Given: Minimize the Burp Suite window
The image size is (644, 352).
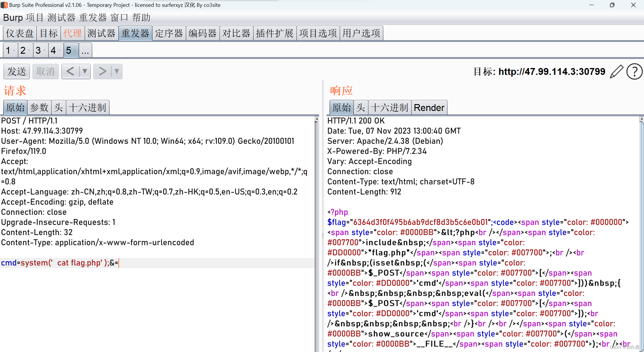Looking at the screenshot, I should coord(592,5).
